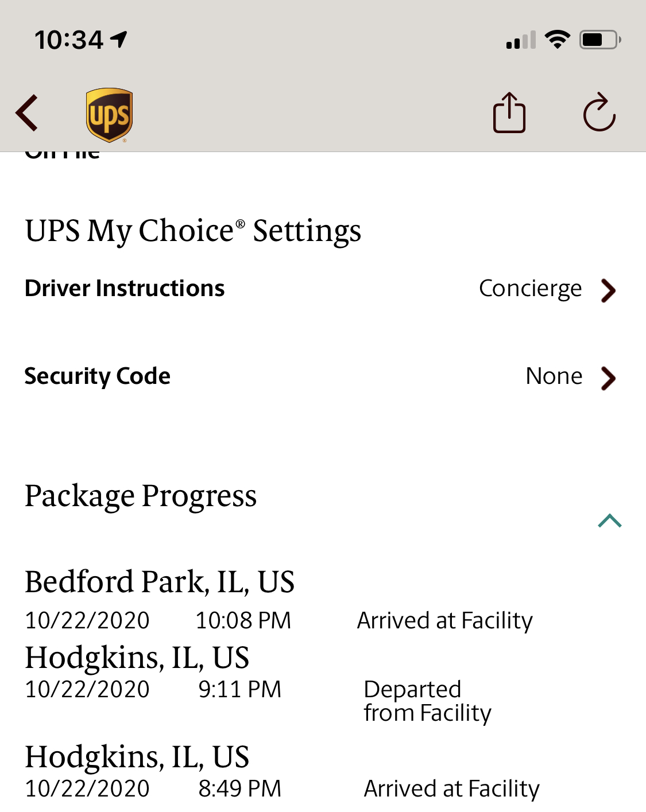The height and width of the screenshot is (812, 646).
Task: Tap the Departed from Facility status
Action: [x=428, y=701]
